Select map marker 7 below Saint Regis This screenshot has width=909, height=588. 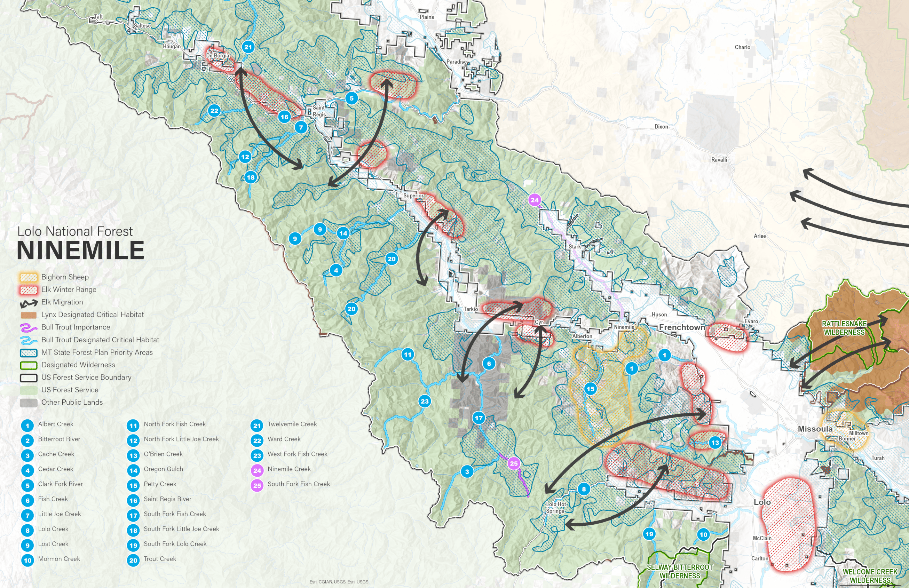301,128
